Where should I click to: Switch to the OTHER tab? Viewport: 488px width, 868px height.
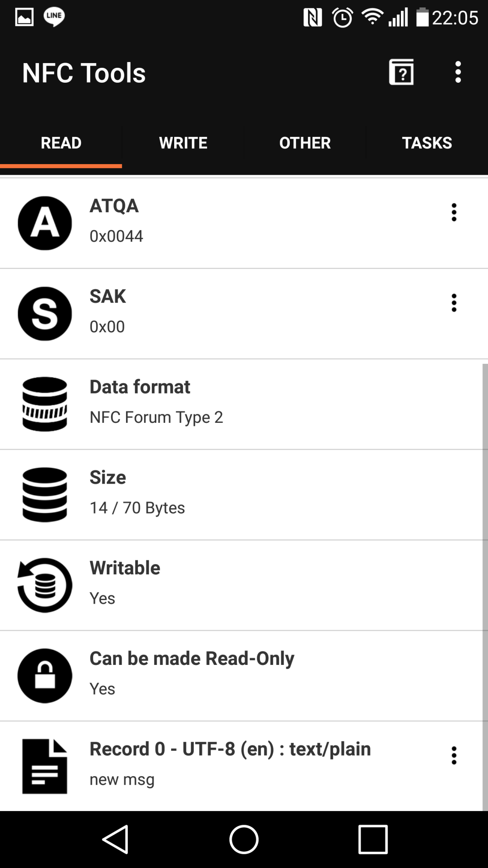coord(305,143)
